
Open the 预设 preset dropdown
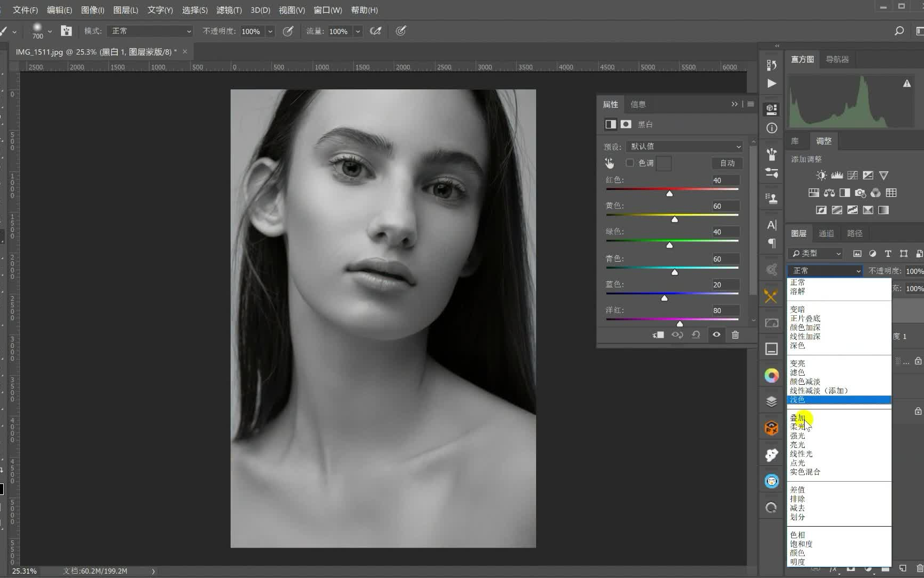(x=684, y=147)
